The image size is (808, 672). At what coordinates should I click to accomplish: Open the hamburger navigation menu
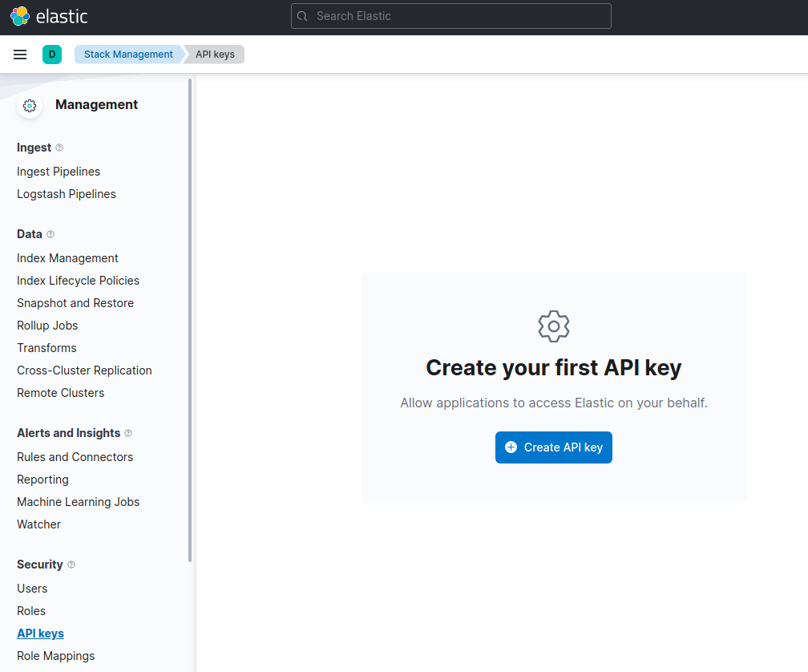pos(20,55)
